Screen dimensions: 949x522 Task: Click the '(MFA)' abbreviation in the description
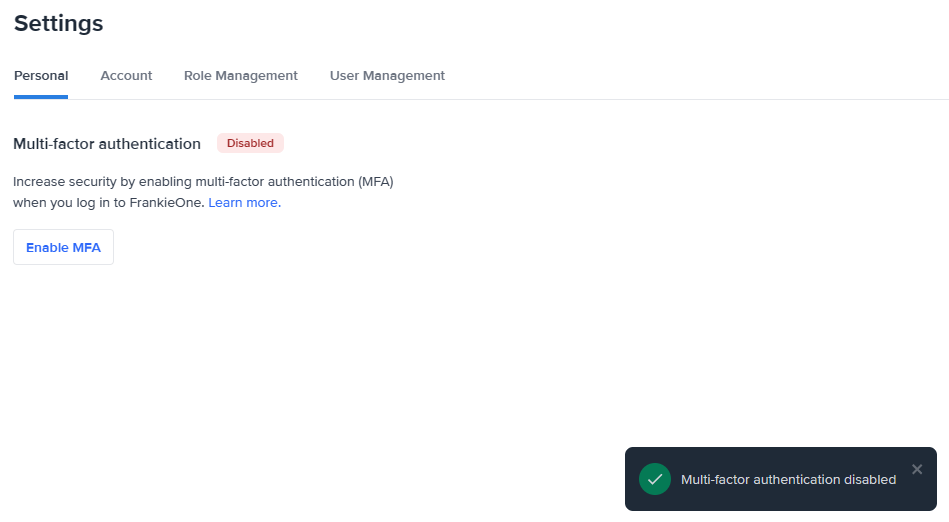376,182
